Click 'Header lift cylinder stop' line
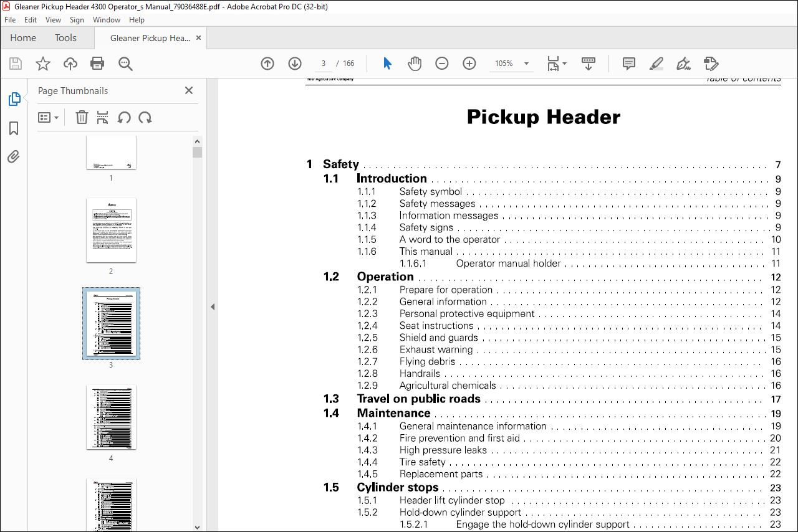Image resolution: width=798 pixels, height=532 pixels. (x=452, y=500)
